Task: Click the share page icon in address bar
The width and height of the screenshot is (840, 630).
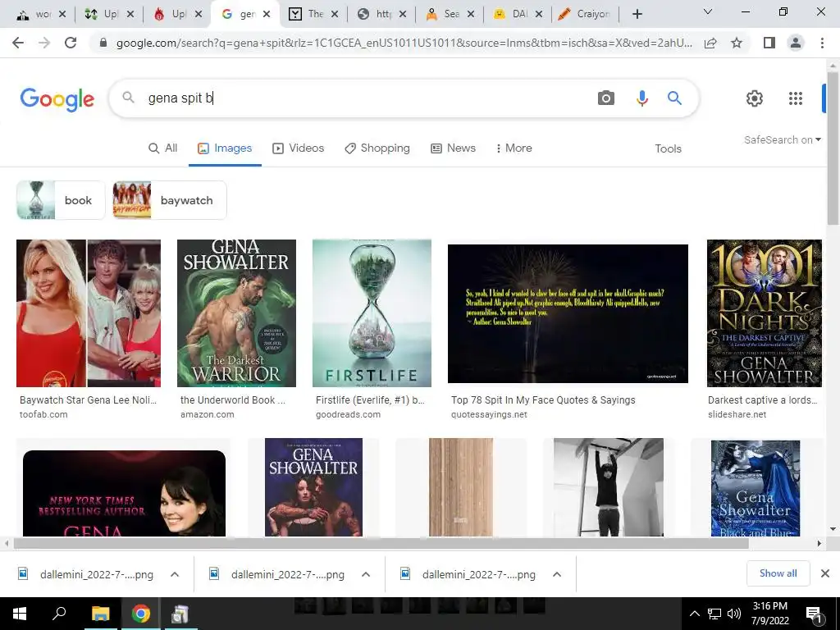Action: point(710,43)
